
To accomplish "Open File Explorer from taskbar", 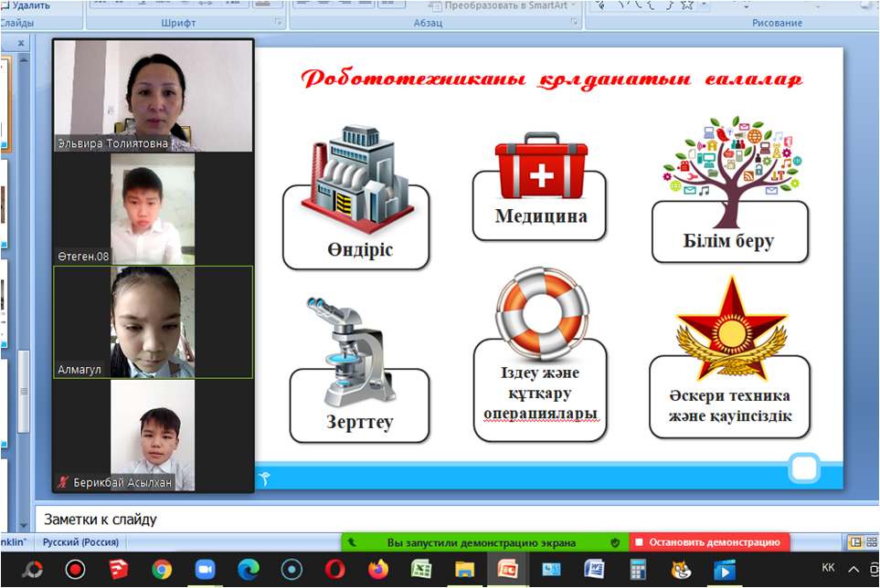I will [463, 569].
